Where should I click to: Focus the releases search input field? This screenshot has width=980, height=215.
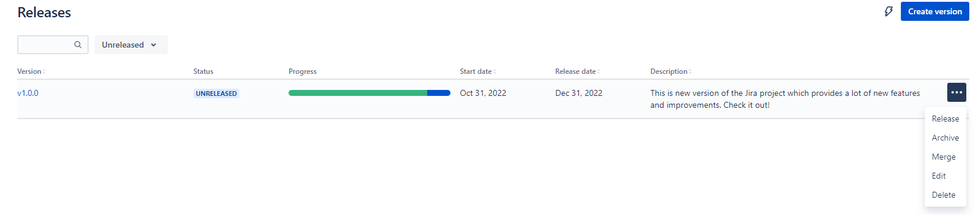(53, 45)
